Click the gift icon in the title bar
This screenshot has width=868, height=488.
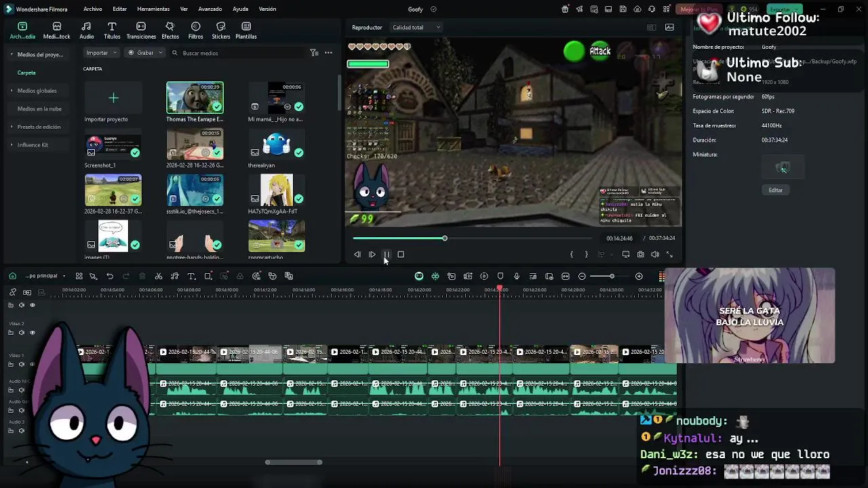pos(565,9)
